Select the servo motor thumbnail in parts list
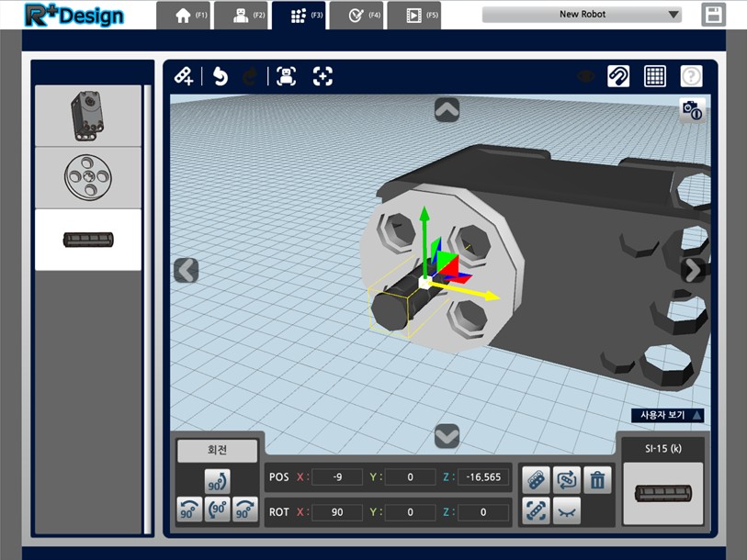This screenshot has width=747, height=560. pyautogui.click(x=88, y=116)
